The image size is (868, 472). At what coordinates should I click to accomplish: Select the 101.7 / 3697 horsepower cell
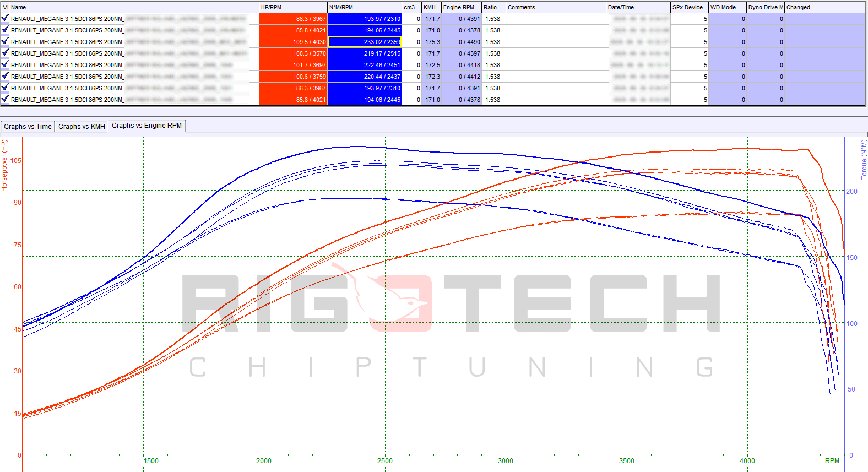pyautogui.click(x=293, y=65)
